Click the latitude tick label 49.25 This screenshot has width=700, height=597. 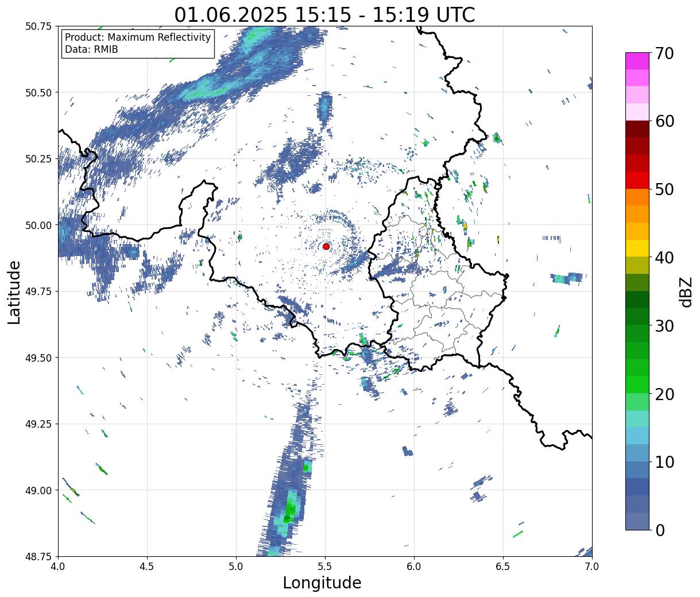pyautogui.click(x=38, y=424)
